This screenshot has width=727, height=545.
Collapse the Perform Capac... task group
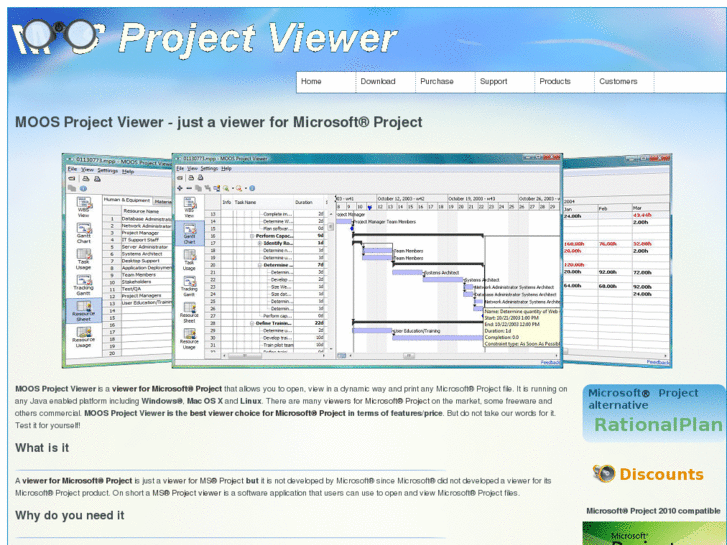[252, 236]
